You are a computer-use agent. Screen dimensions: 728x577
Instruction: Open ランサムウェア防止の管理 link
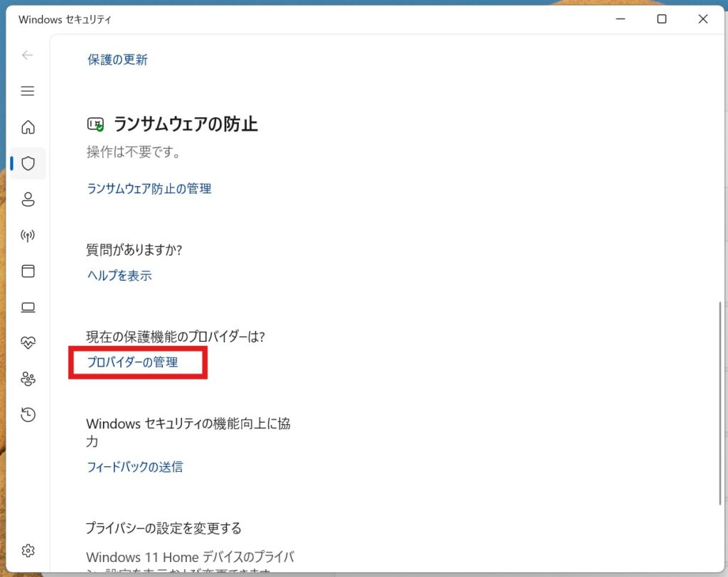pyautogui.click(x=149, y=188)
